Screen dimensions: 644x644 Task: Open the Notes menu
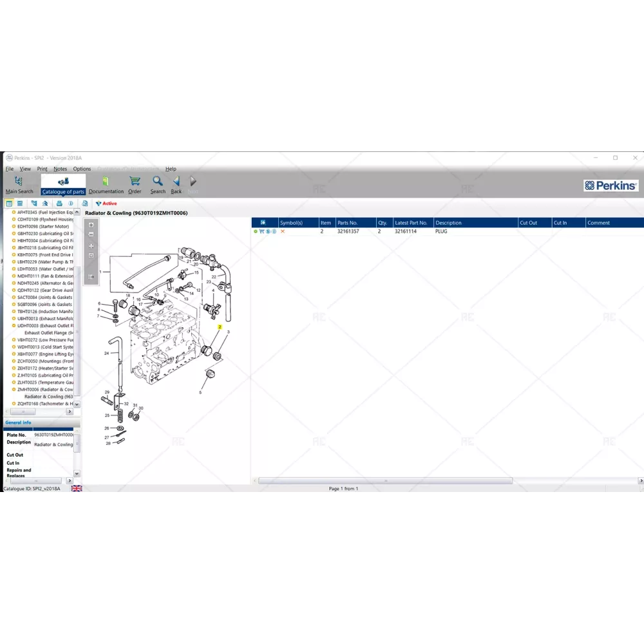(60, 169)
